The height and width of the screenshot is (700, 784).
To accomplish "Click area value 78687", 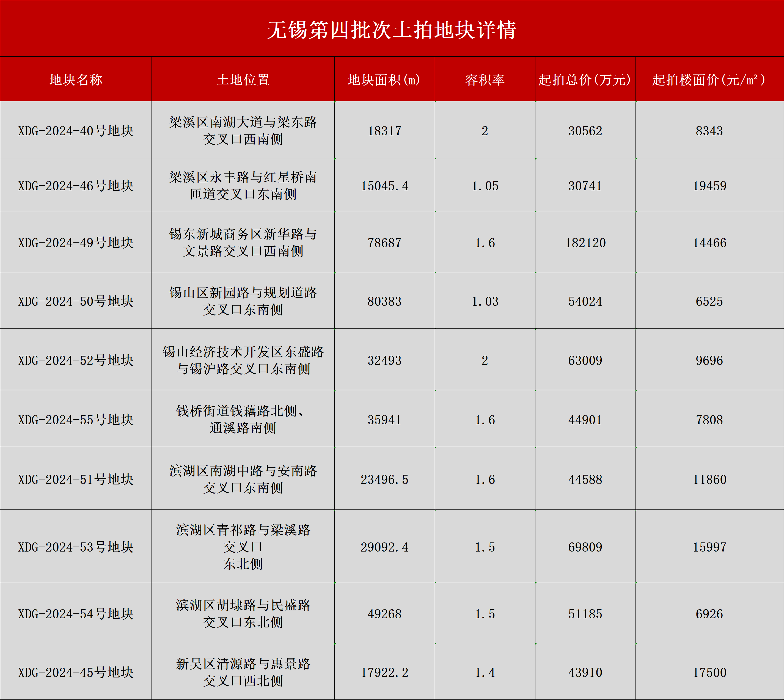I will click(x=385, y=243).
